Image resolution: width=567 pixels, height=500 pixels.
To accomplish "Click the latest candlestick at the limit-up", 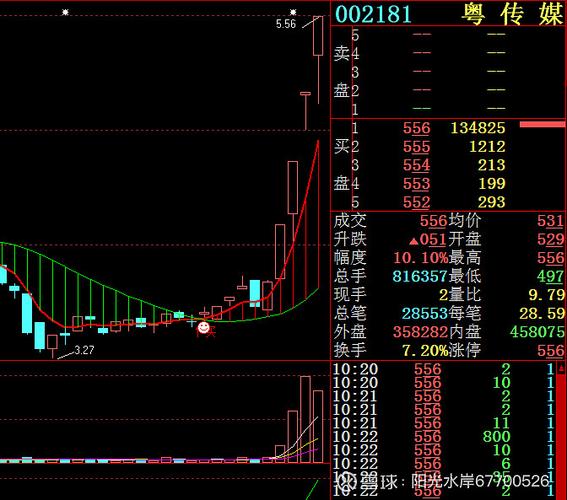I will 318,36.
